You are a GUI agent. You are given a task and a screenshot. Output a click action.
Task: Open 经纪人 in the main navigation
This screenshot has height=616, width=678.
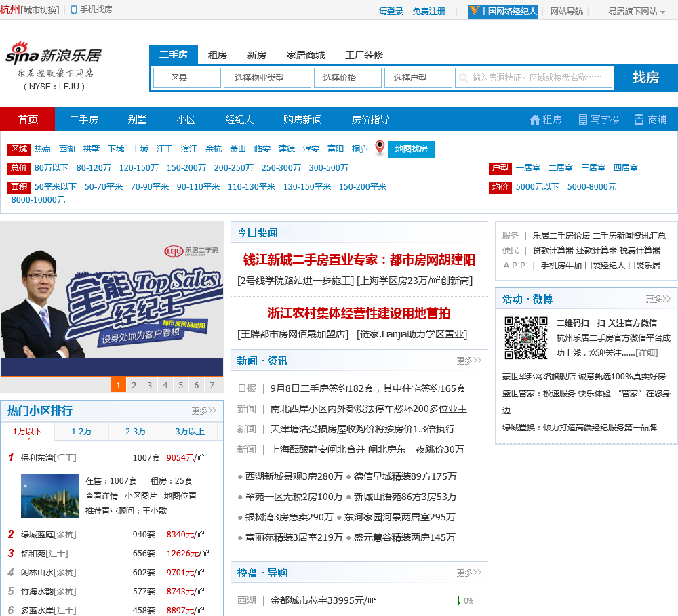(239, 119)
